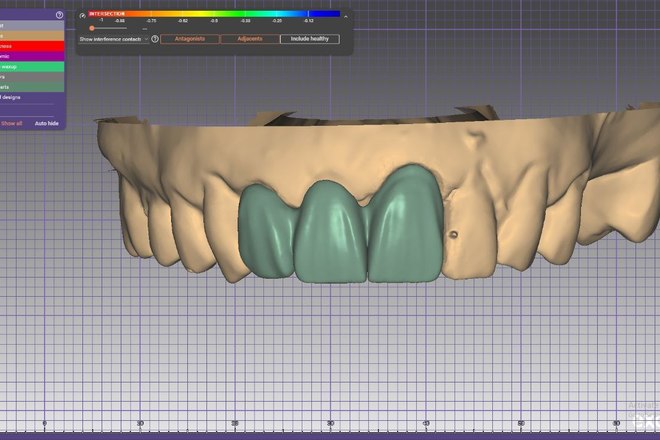Click Show all in the left panel
The height and width of the screenshot is (440, 660).
click(11, 123)
